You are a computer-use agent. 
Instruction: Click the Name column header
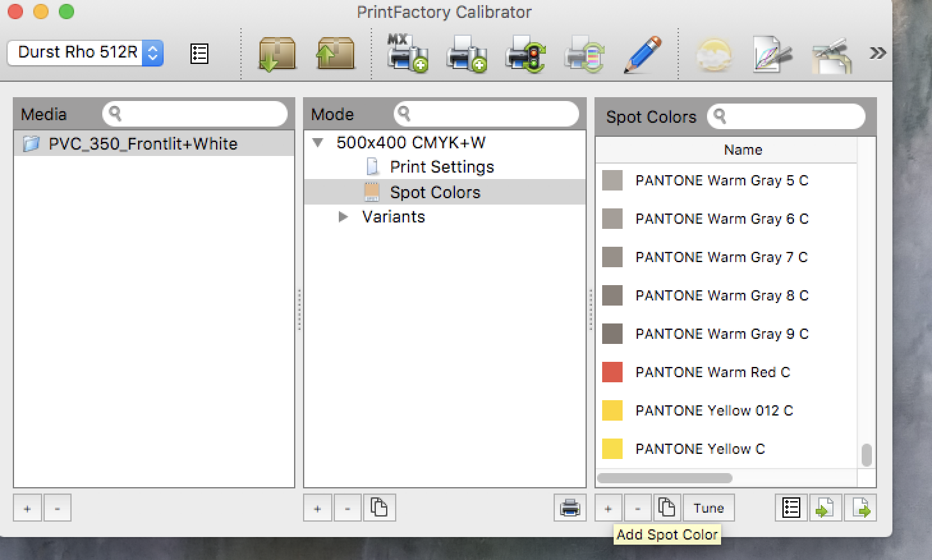coord(726,150)
